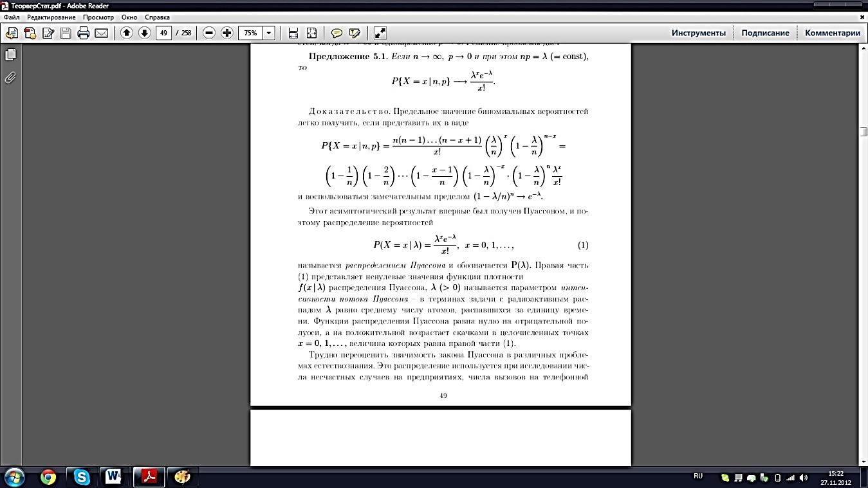
Task: Click the Create PDF online icon
Action: (29, 33)
